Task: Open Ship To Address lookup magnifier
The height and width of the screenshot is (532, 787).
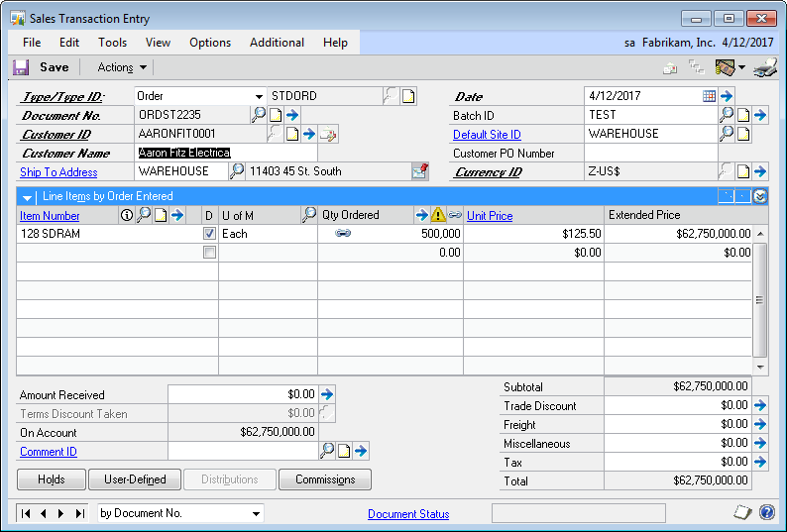Action: click(237, 171)
